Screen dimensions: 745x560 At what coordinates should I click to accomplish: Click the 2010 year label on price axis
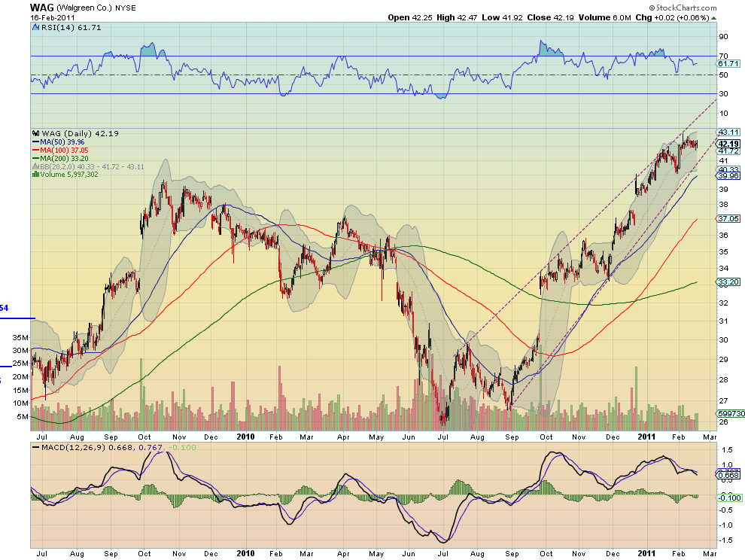pyautogui.click(x=245, y=437)
